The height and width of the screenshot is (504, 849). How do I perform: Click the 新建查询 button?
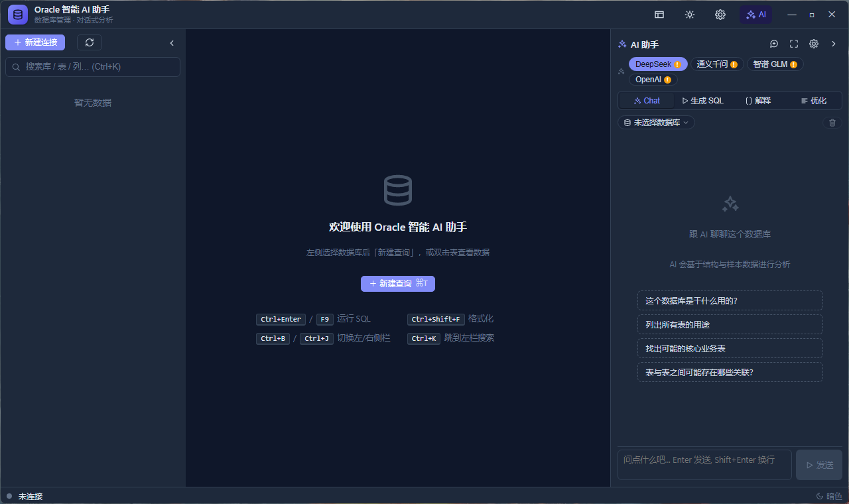(398, 283)
